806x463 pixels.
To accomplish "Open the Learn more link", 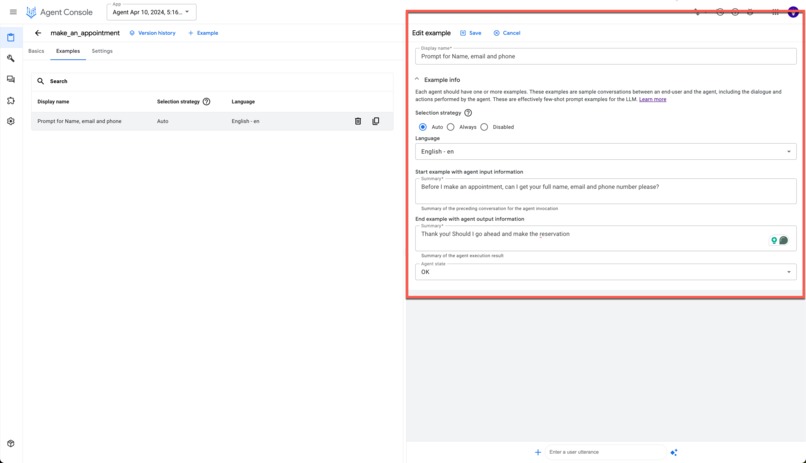I will 652,99.
